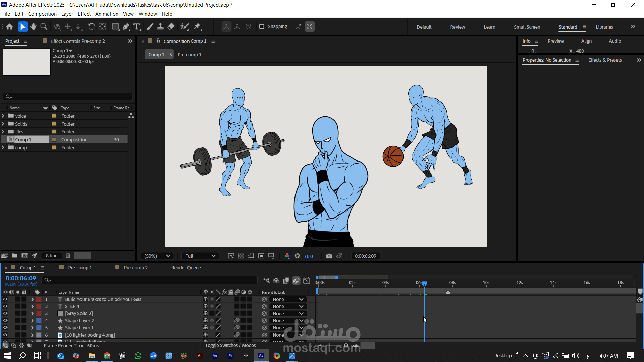Expand the Solids folder

(x=3, y=124)
